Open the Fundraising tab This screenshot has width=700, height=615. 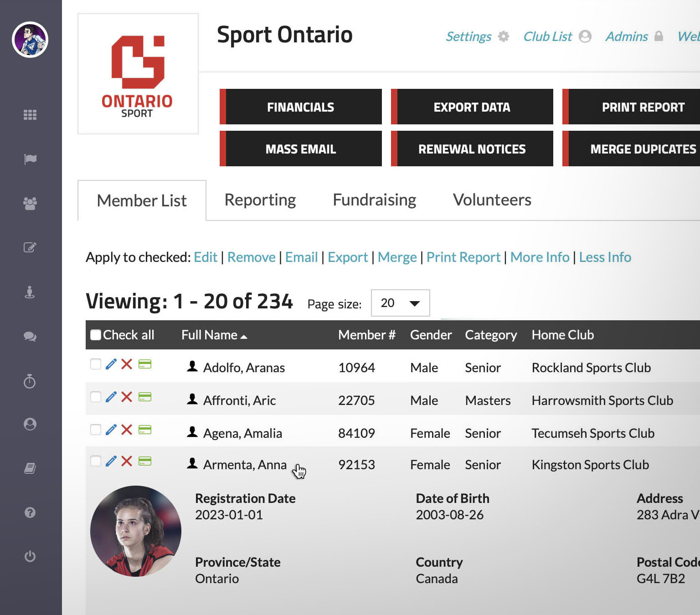click(374, 200)
